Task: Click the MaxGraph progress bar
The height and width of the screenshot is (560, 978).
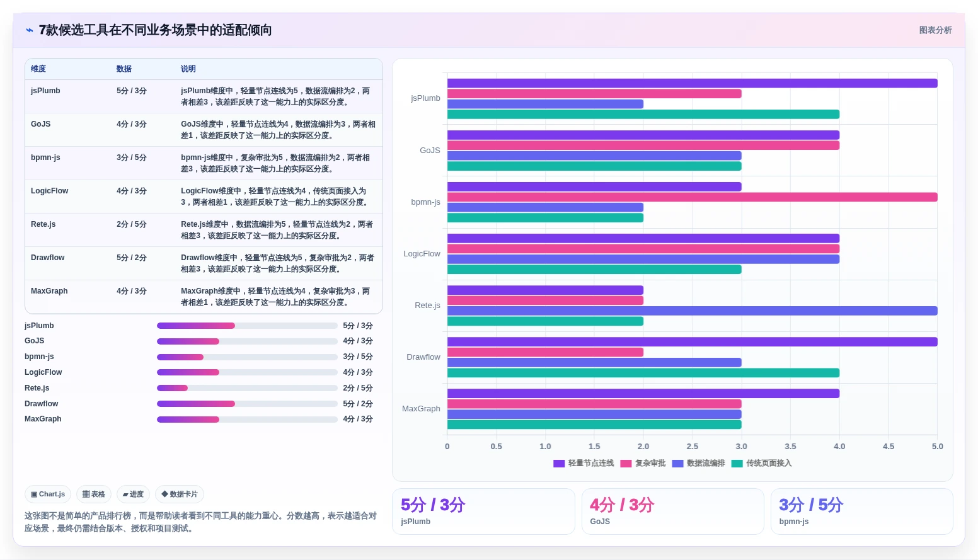Action: click(247, 420)
